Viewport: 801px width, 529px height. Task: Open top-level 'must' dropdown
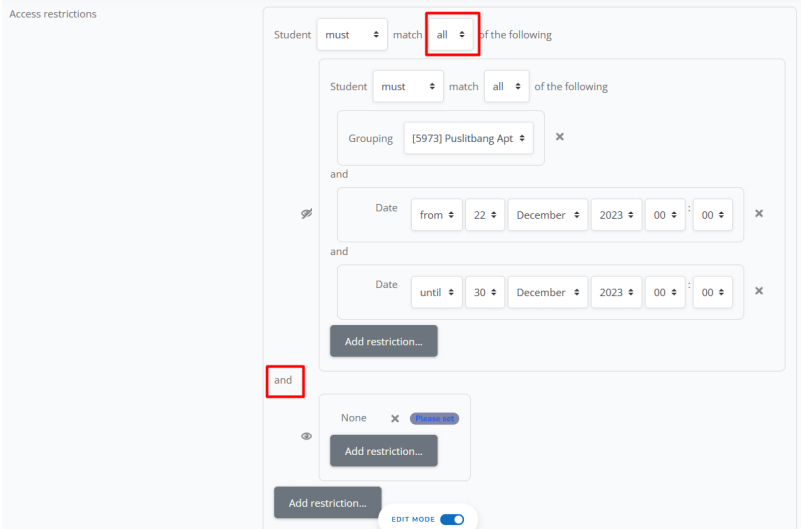tap(351, 34)
